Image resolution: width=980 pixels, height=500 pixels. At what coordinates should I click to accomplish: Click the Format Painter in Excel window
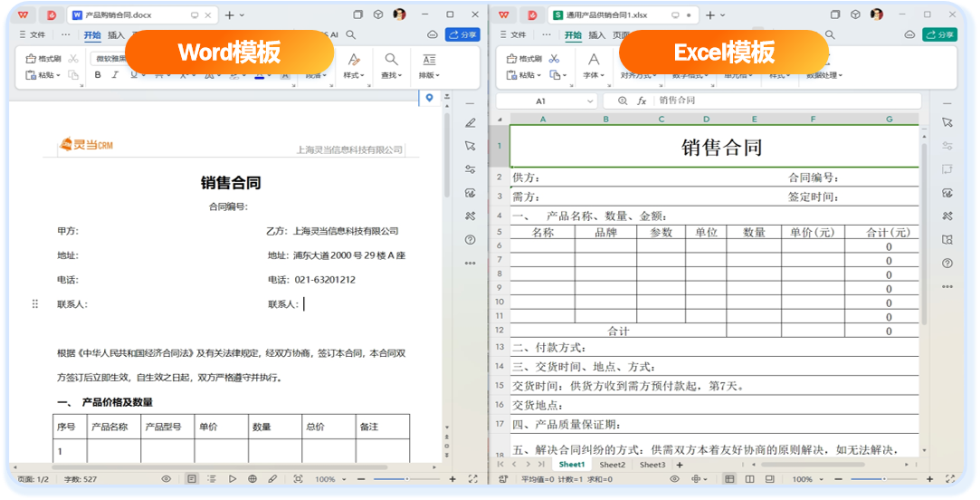coord(524,59)
